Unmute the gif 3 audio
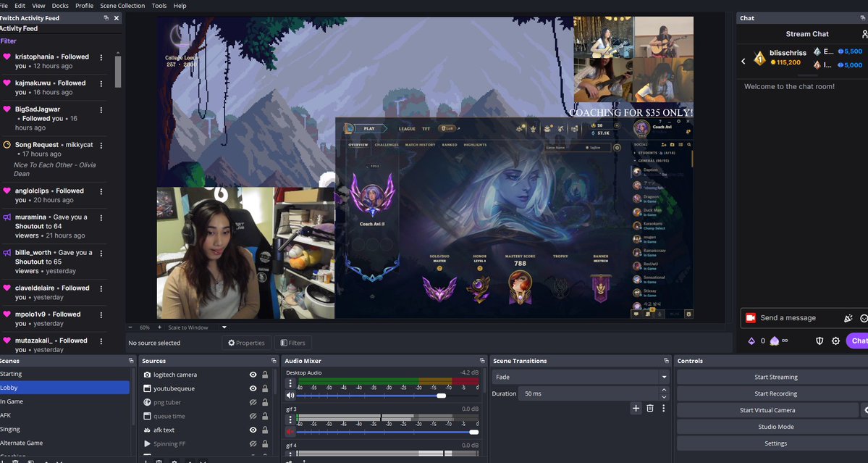The image size is (868, 463). point(290,432)
